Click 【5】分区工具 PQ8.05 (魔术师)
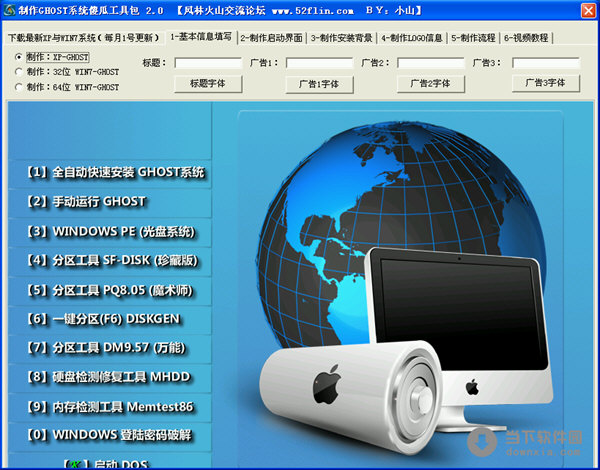This screenshot has width=600, height=470. [109, 291]
